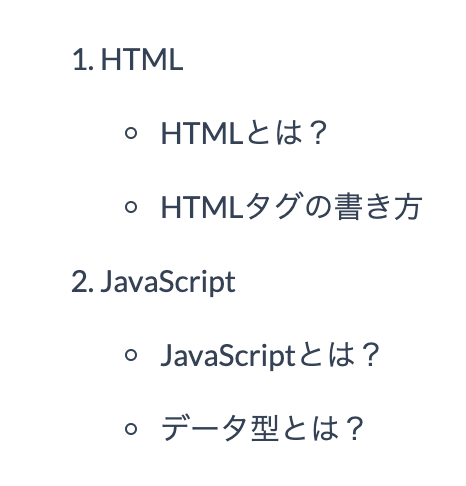Viewport: 466px width, 486px height.
Task: Click the question mark ending "データ型とは？"
Action: coord(353,429)
